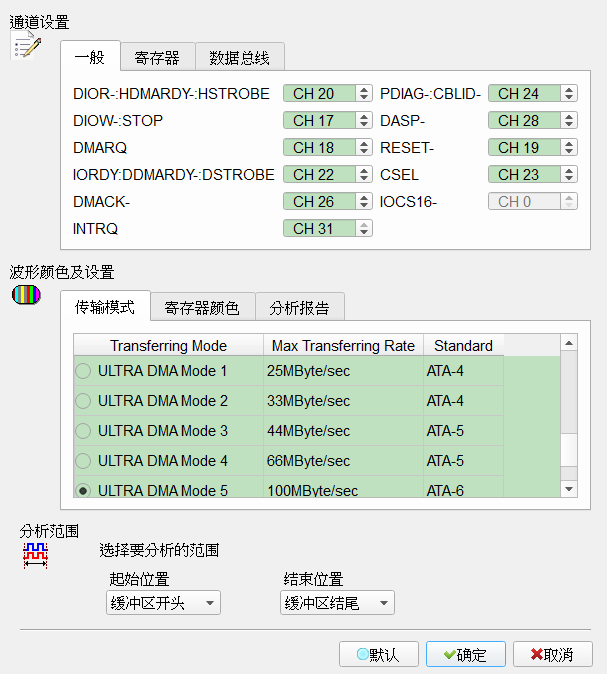Adjust the DASP- channel stepper

point(569,120)
